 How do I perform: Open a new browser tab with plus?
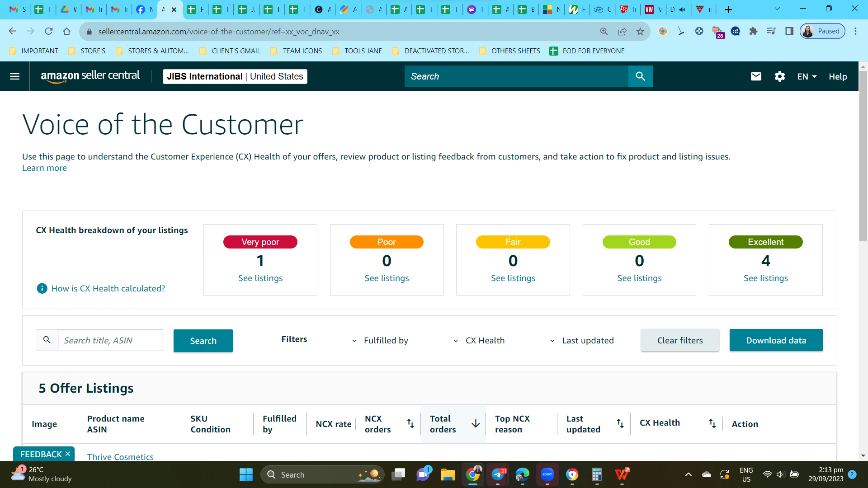click(728, 9)
